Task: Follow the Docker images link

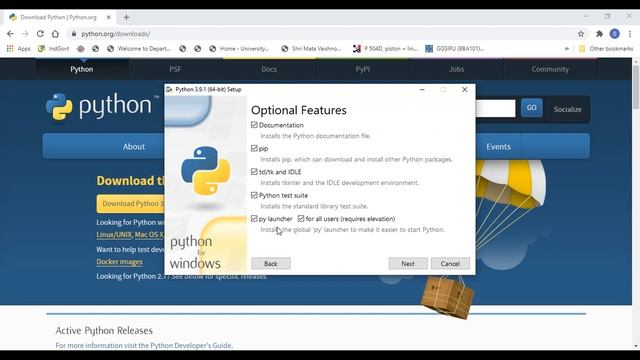Action: (x=120, y=262)
